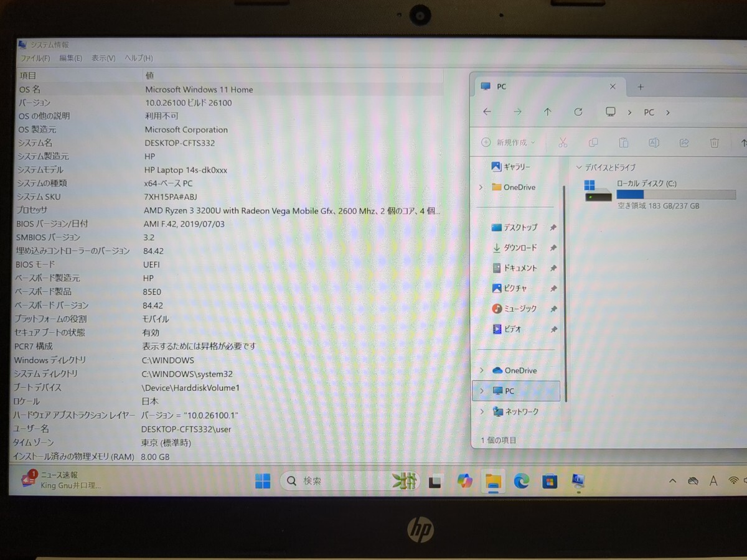The width and height of the screenshot is (747, 560).
Task: Select the OS 名 row
Action: [229, 90]
